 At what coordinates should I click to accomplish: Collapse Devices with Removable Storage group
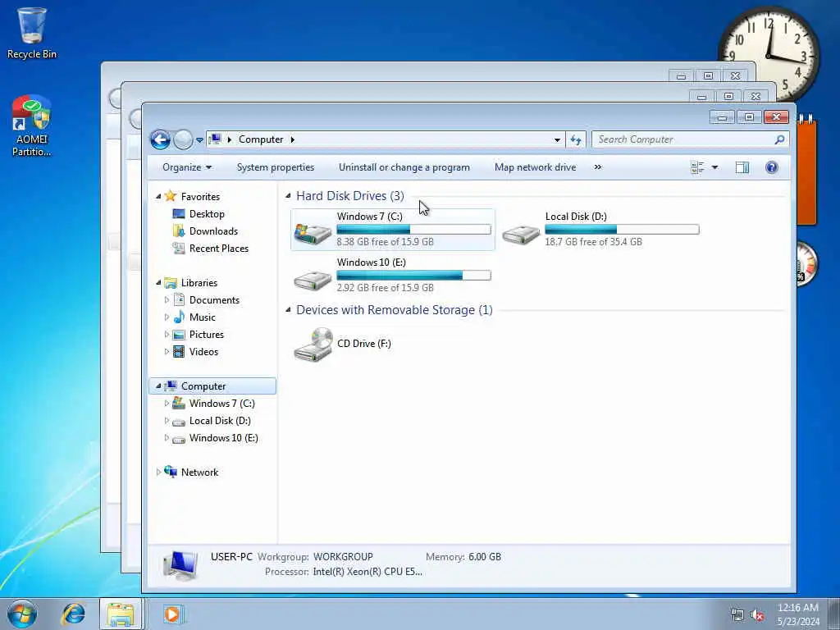coord(288,309)
